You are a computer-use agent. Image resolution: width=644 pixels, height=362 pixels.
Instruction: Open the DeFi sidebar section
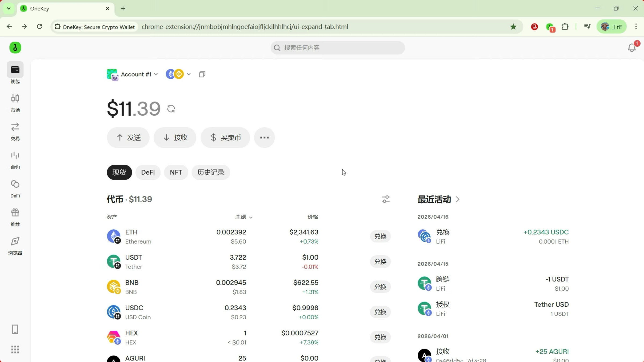(x=15, y=188)
